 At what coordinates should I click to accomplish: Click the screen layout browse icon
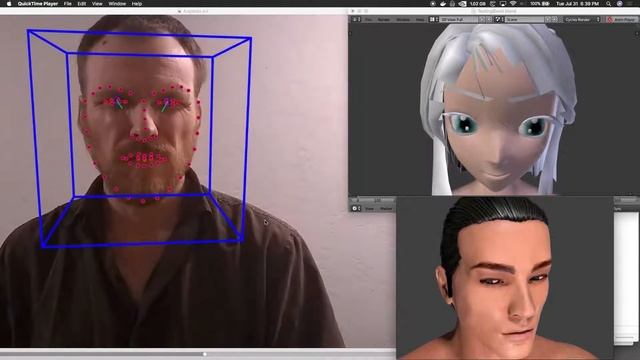click(434, 20)
